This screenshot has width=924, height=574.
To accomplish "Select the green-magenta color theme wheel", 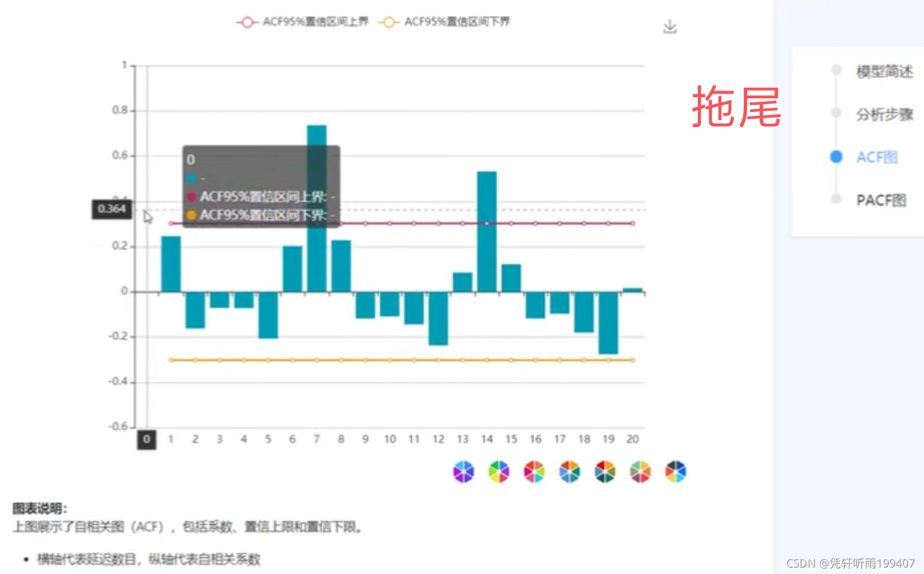I will tap(499, 472).
